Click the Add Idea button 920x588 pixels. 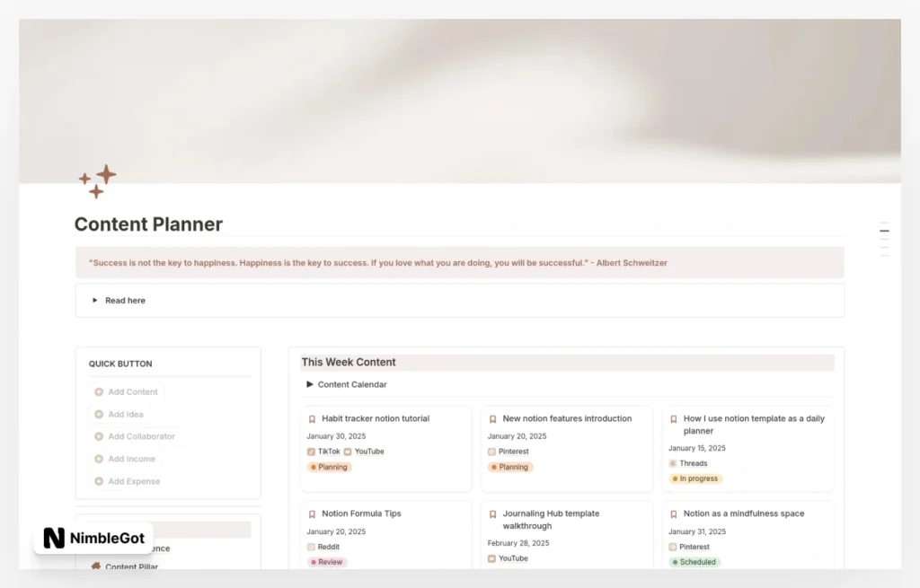coord(119,414)
